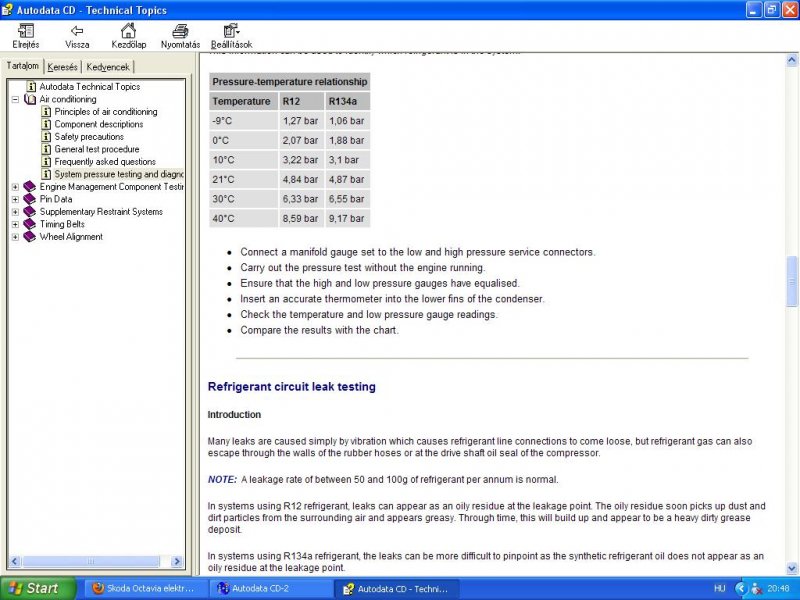The height and width of the screenshot is (600, 800).
Task: Expand the Engine Management Component Testing node
Action: click(x=15, y=187)
